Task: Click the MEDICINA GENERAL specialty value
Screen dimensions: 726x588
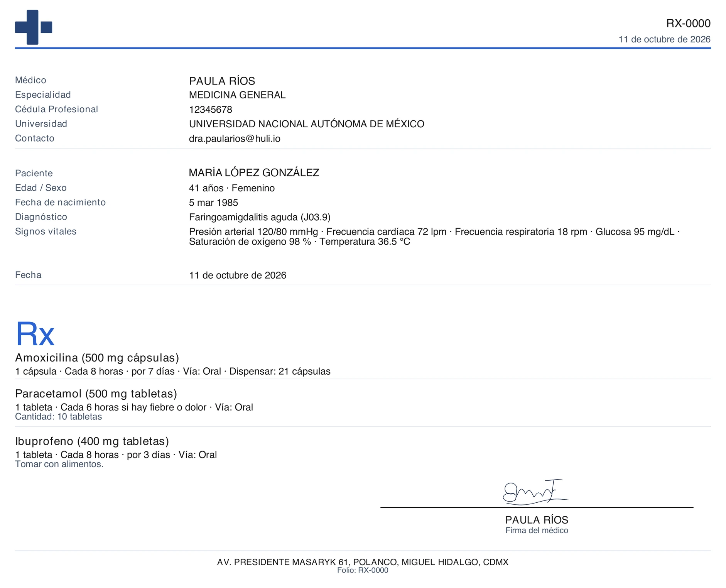Action: tap(237, 95)
